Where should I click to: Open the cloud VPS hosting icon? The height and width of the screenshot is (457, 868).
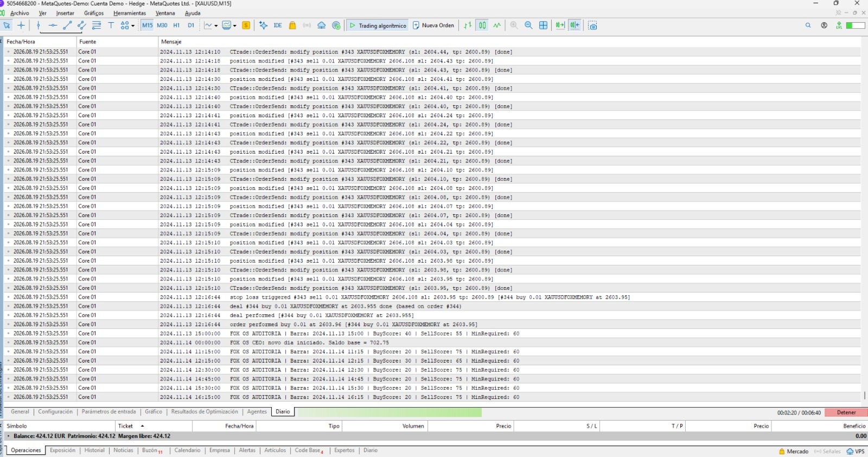[321, 25]
